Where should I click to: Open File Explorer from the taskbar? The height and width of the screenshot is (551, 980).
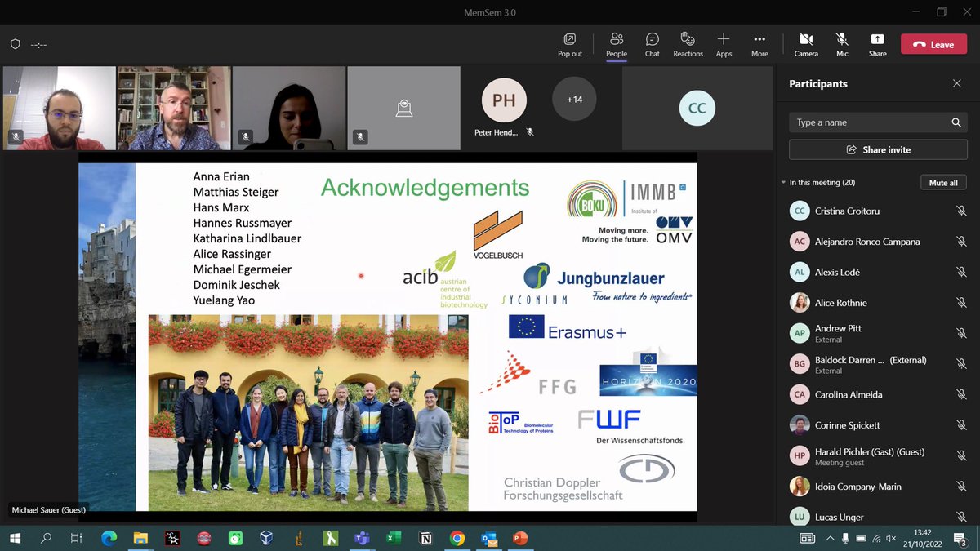tap(140, 538)
